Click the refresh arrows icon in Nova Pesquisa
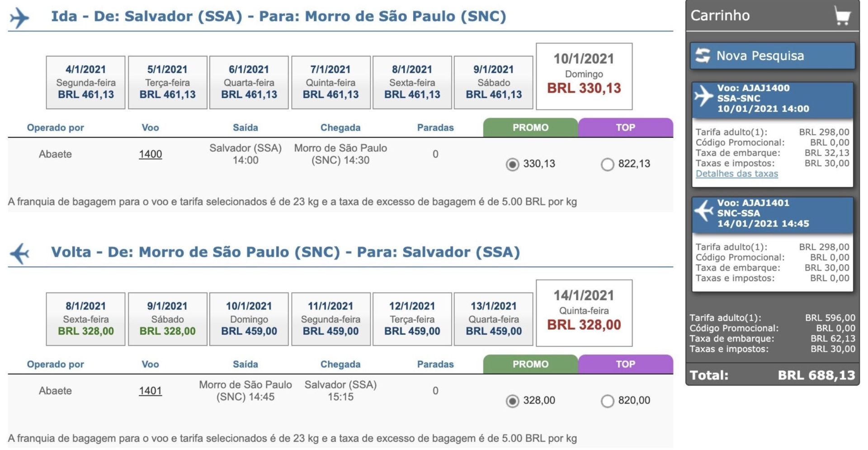Image resolution: width=868 pixels, height=450 pixels. coord(703,56)
